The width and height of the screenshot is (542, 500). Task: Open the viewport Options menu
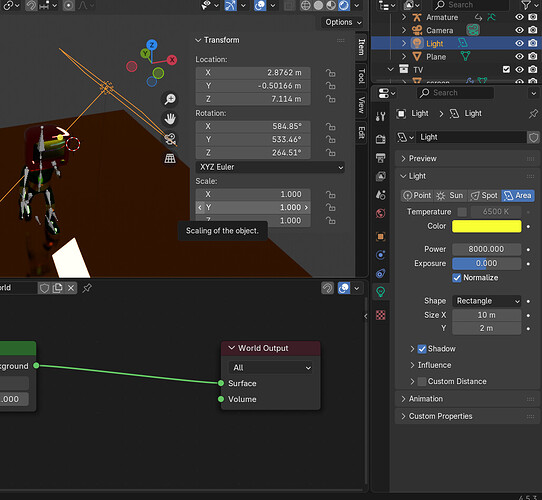coord(343,22)
